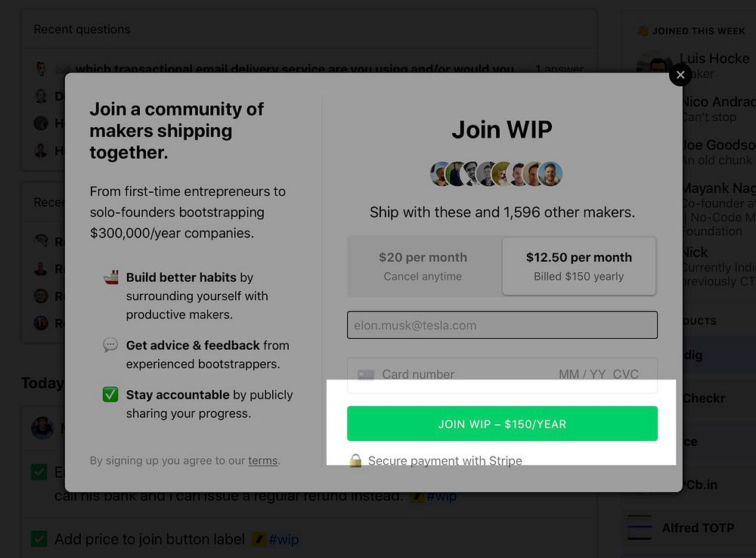Toggle the checkbox for Add price to join button label
This screenshot has height=558, width=756.
tap(39, 538)
